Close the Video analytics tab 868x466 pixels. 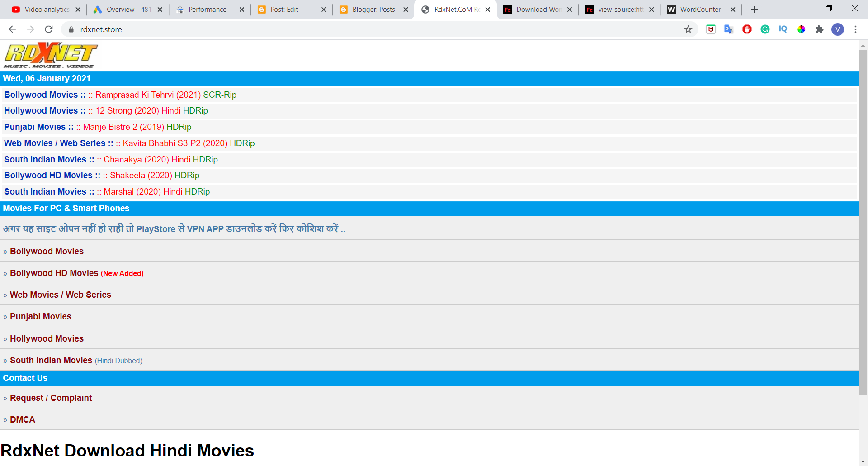tap(78, 10)
